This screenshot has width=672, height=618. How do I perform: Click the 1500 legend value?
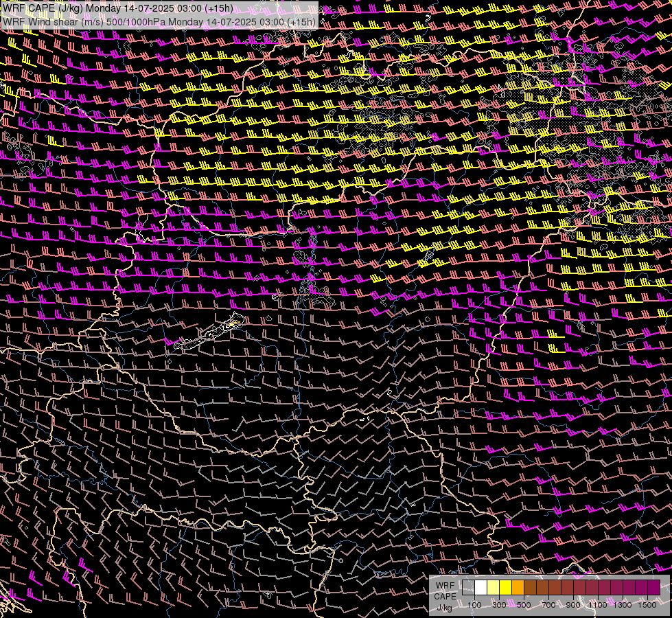647,605
